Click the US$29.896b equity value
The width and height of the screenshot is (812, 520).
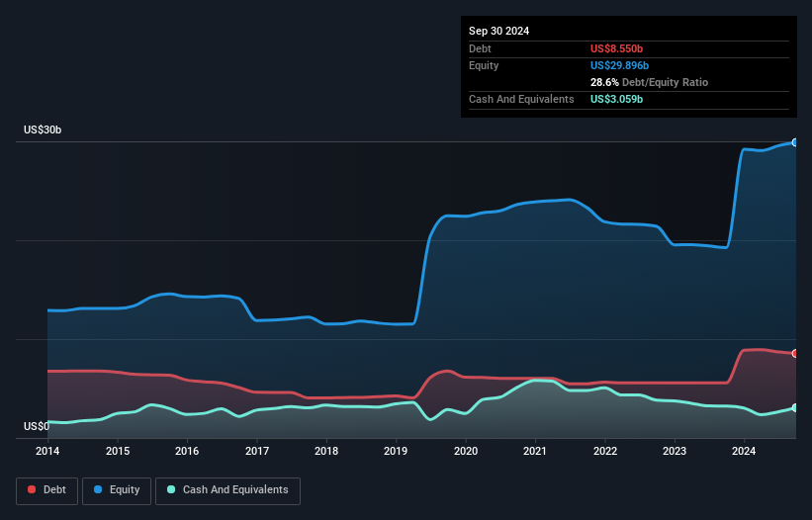[619, 65]
